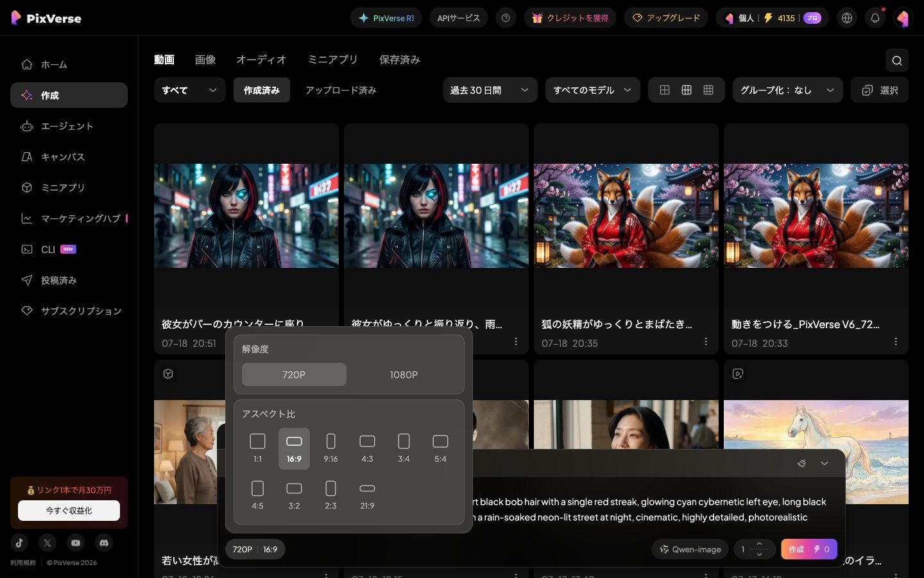
Task: Open マーケティングハブ in sidebar
Action: pos(69,218)
